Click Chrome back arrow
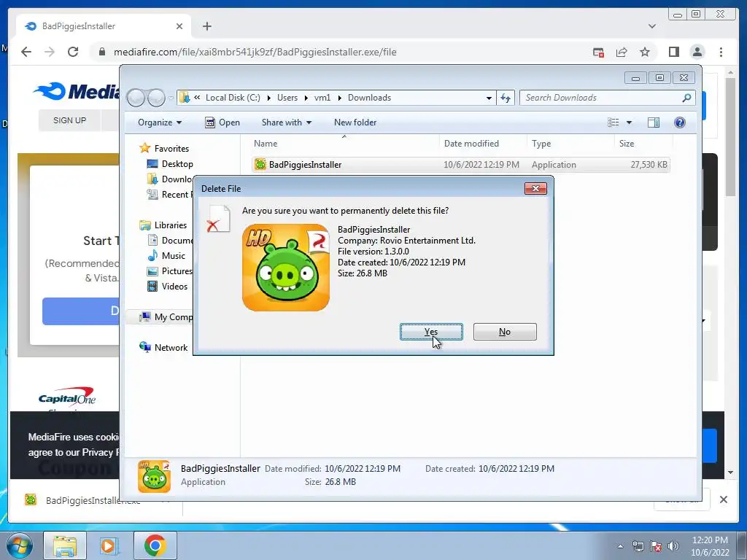The height and width of the screenshot is (560, 747). (x=26, y=52)
